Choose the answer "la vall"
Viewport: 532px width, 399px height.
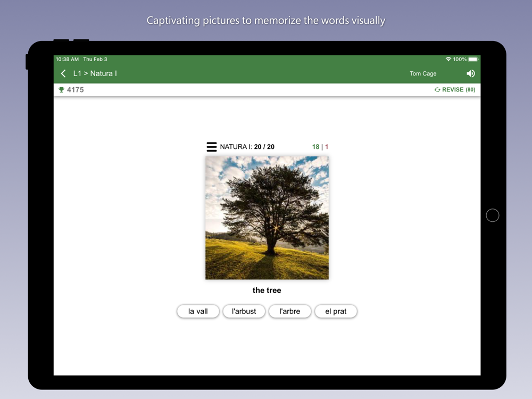point(198,311)
